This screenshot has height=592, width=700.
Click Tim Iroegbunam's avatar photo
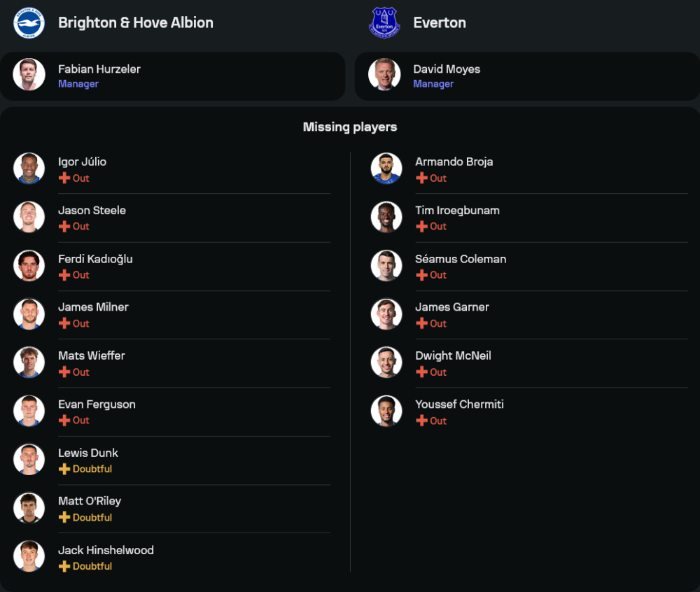386,217
